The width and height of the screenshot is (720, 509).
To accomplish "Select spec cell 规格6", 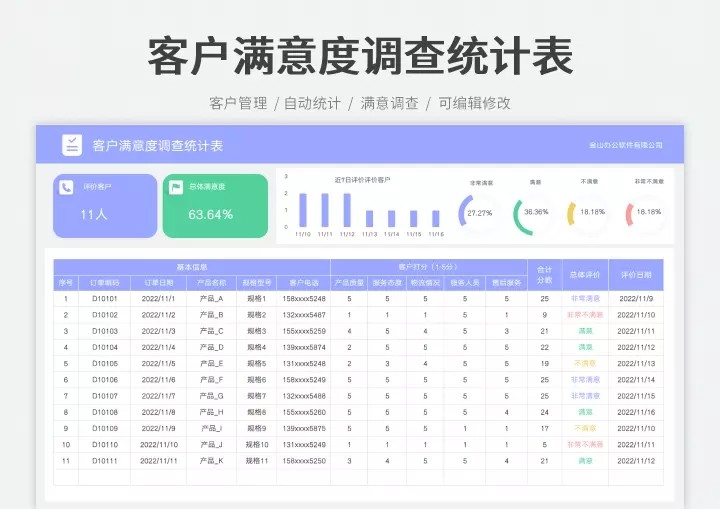I will point(257,379).
